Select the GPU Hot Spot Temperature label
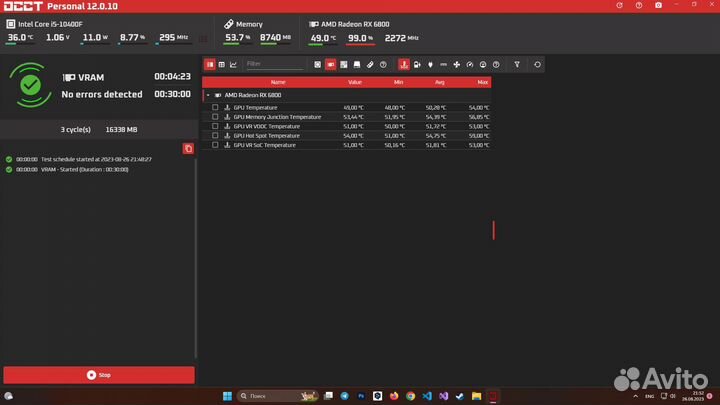The image size is (720, 405). point(266,135)
